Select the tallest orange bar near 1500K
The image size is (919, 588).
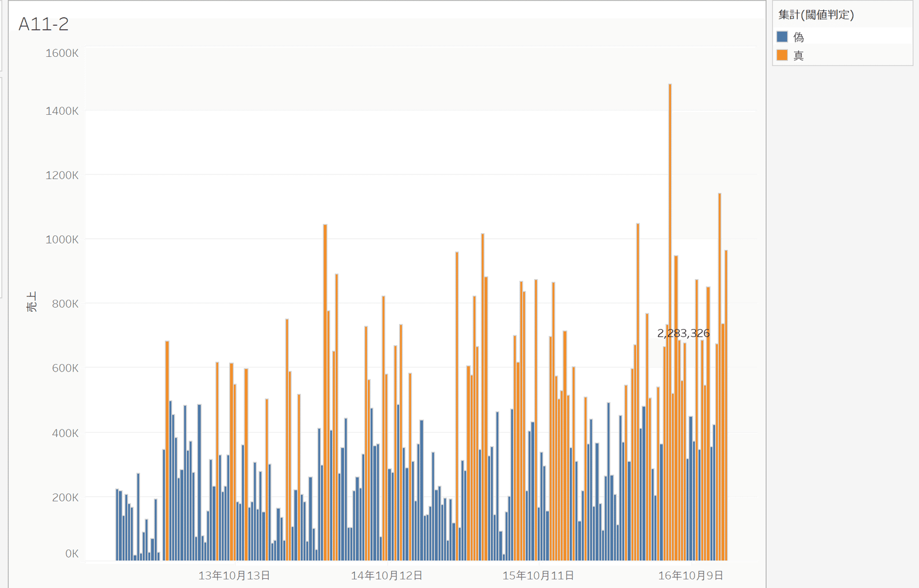point(670,322)
